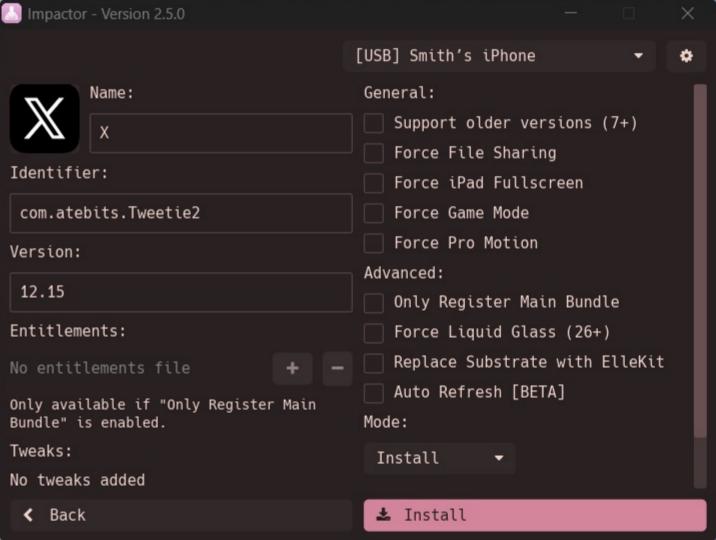Click the 'Advanced:' section heading
Image resolution: width=716 pixels, height=540 pixels.
404,273
